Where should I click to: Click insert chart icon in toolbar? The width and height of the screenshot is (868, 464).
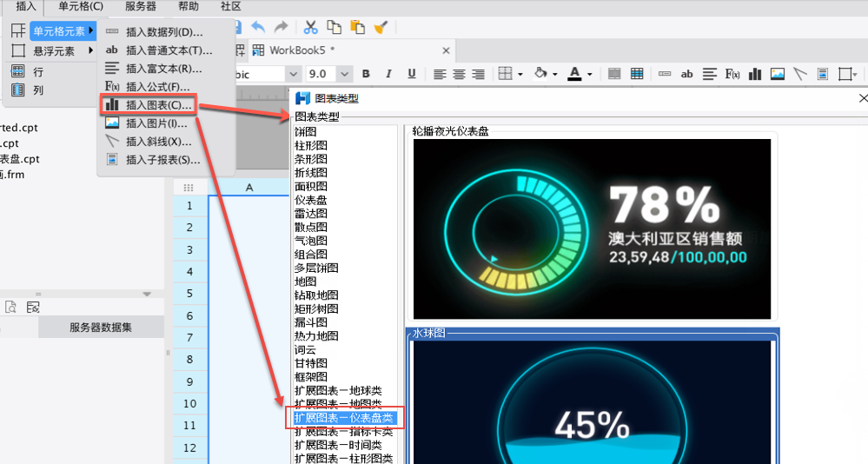click(755, 74)
